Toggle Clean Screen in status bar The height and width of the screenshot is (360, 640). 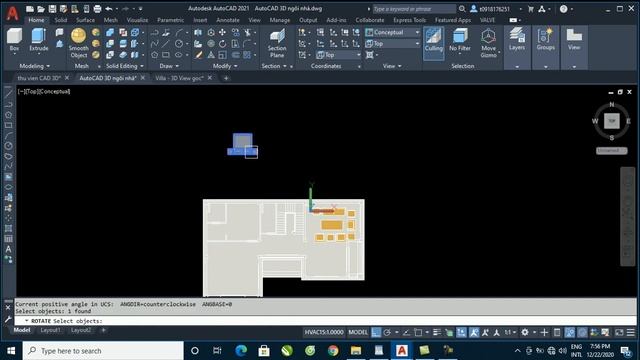pos(619,332)
